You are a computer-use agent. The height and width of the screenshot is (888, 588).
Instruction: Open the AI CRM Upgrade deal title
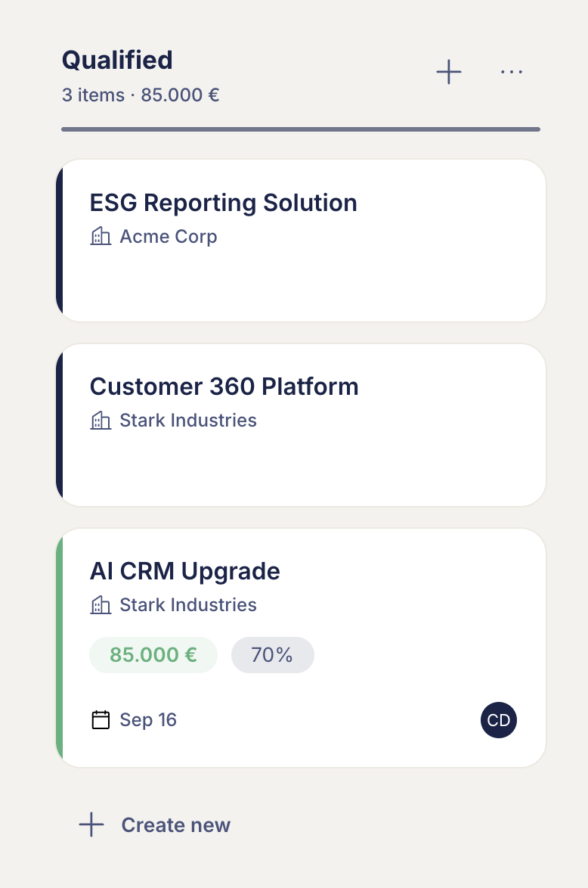185,571
